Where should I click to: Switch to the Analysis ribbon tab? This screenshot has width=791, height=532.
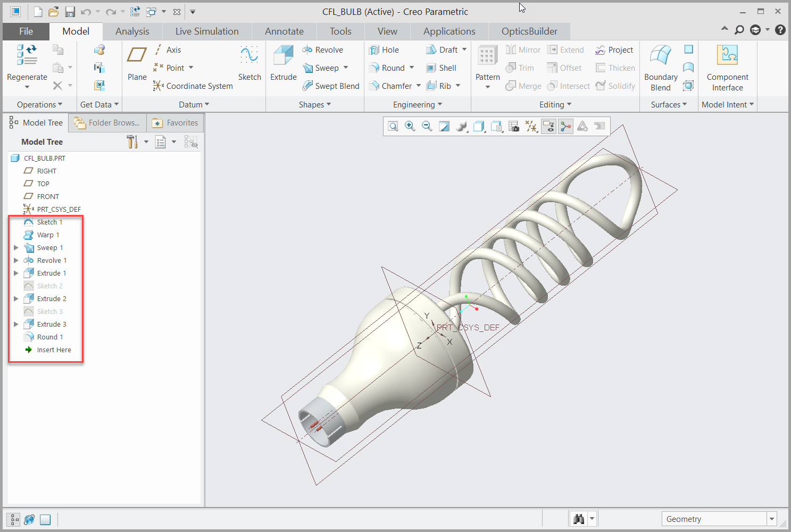pos(132,31)
